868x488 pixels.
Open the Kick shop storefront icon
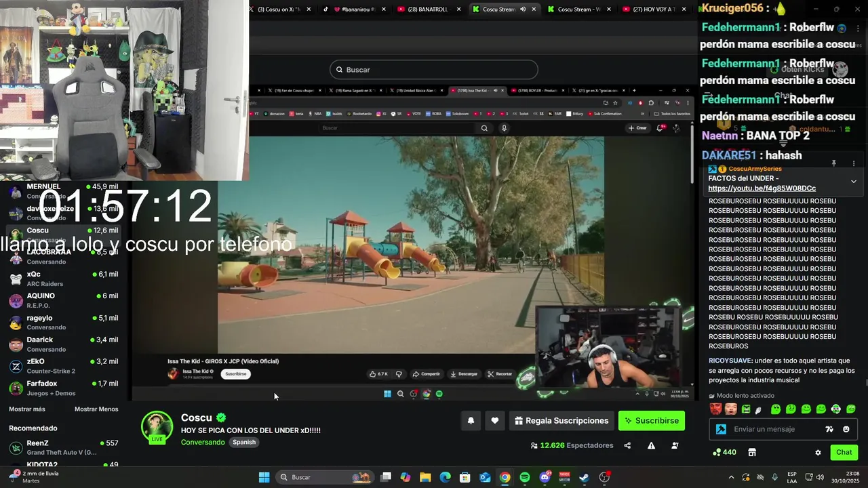click(752, 453)
